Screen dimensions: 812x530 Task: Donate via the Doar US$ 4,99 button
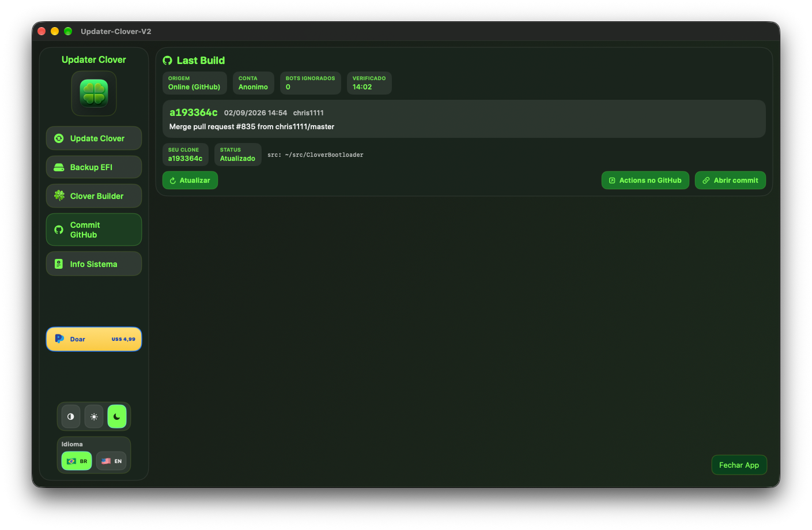click(94, 339)
